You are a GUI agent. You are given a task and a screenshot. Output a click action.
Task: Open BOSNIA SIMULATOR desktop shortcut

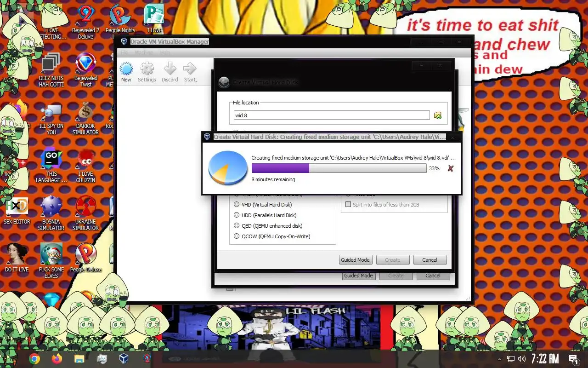click(x=51, y=213)
